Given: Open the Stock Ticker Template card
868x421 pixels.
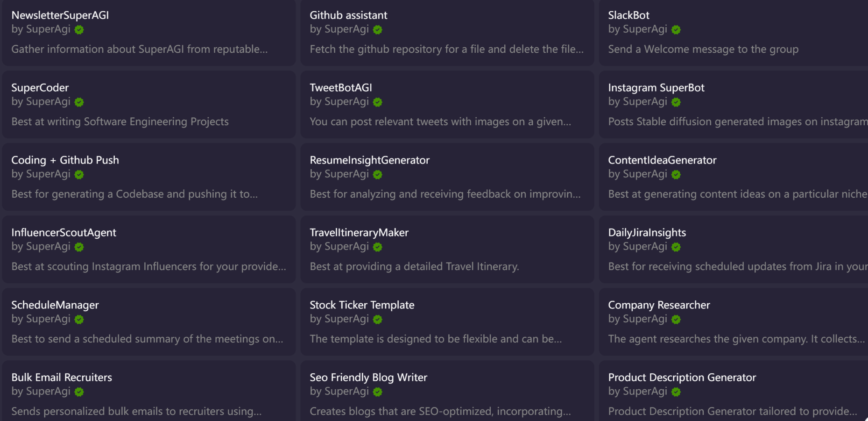Looking at the screenshot, I should click(x=447, y=321).
